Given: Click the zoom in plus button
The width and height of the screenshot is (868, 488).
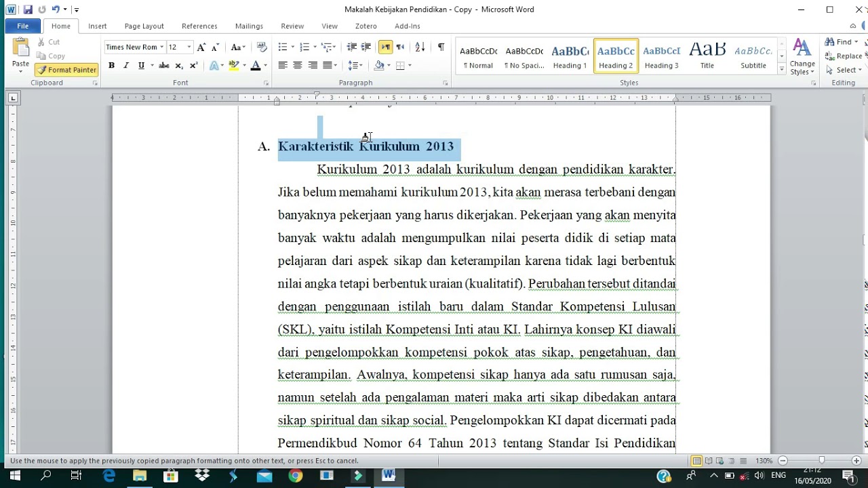Looking at the screenshot, I should click(x=856, y=461).
